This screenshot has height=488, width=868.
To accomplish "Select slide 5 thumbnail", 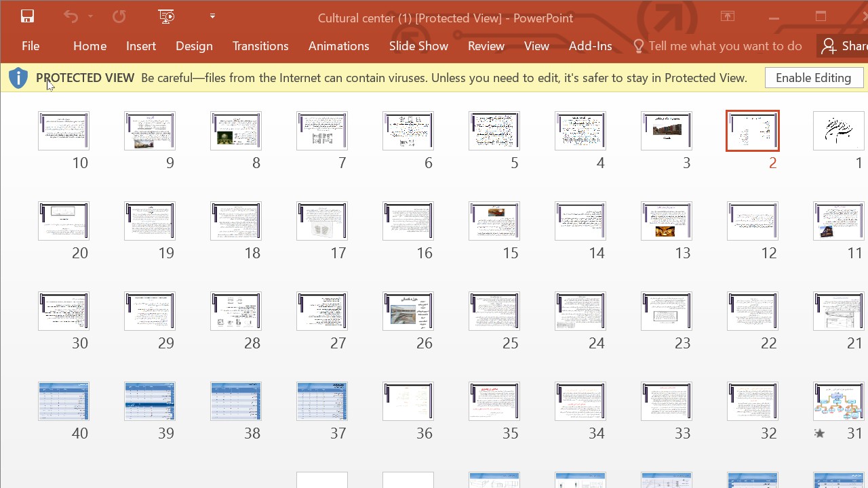I will [x=494, y=131].
